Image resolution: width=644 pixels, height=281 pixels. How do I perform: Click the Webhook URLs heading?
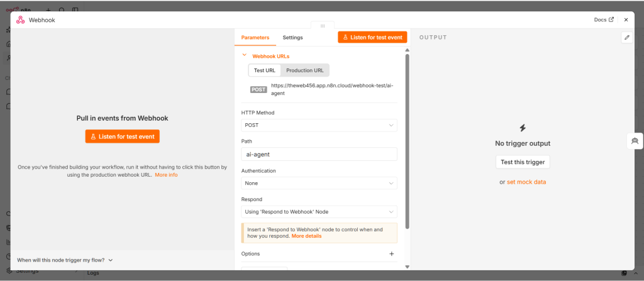click(270, 57)
